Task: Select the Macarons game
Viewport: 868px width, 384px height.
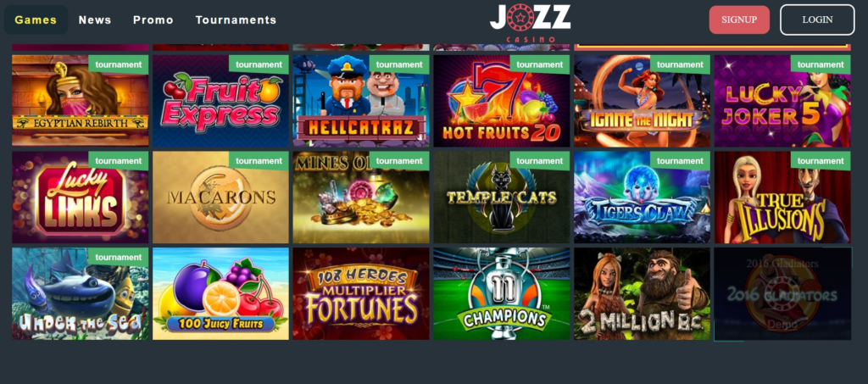Action: tap(221, 198)
